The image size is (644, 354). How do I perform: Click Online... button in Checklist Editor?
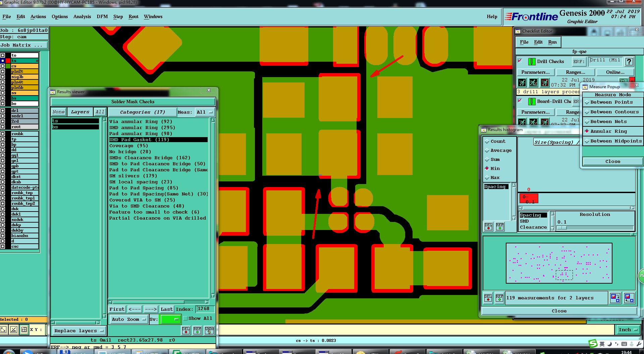[615, 72]
